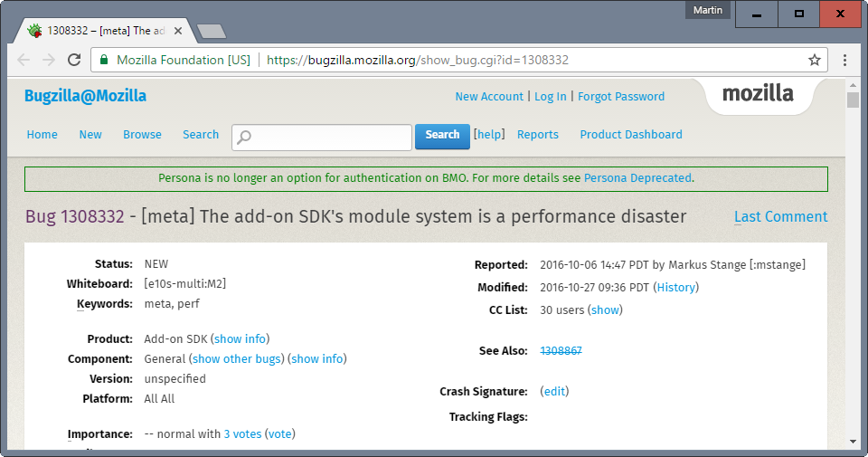The width and height of the screenshot is (868, 457).
Task: Click Version value unspecified
Action: pos(175,379)
